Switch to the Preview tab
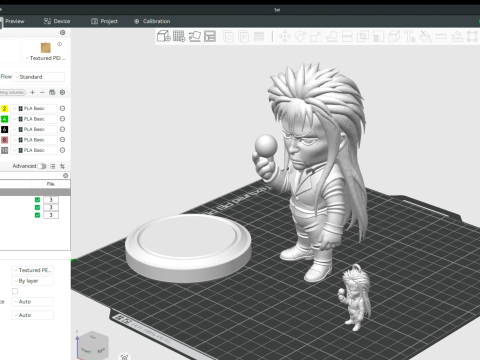The height and width of the screenshot is (360, 480). pos(15,21)
